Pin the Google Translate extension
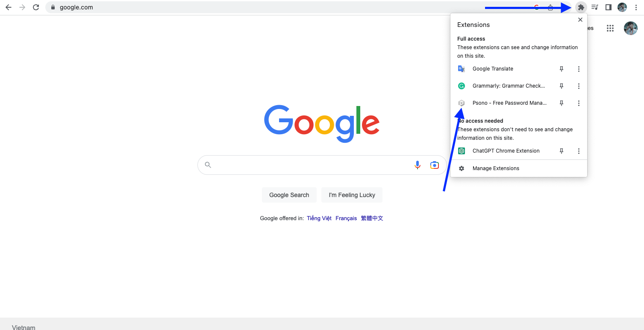 (562, 69)
